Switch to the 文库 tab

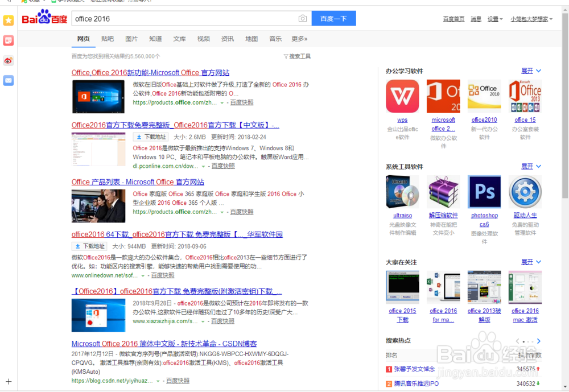coord(179,39)
